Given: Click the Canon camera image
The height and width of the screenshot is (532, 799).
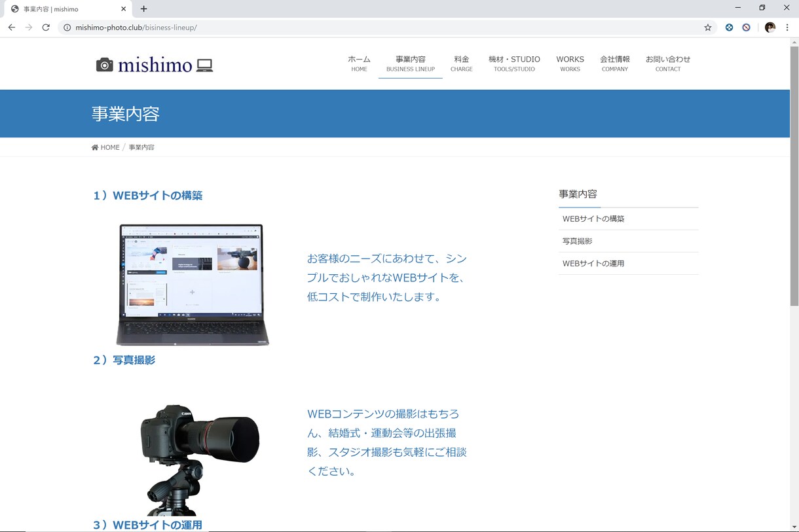Looking at the screenshot, I should coord(200,460).
